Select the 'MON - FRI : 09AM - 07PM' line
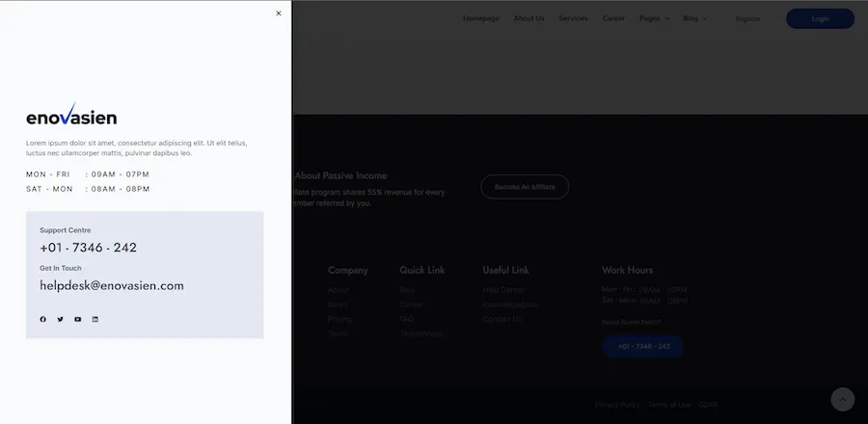 [x=88, y=174]
